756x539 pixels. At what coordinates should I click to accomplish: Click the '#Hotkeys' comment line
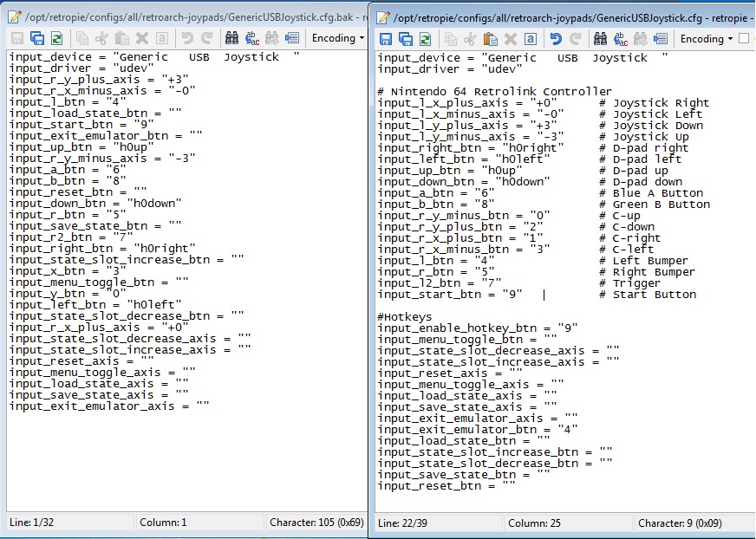point(405,317)
